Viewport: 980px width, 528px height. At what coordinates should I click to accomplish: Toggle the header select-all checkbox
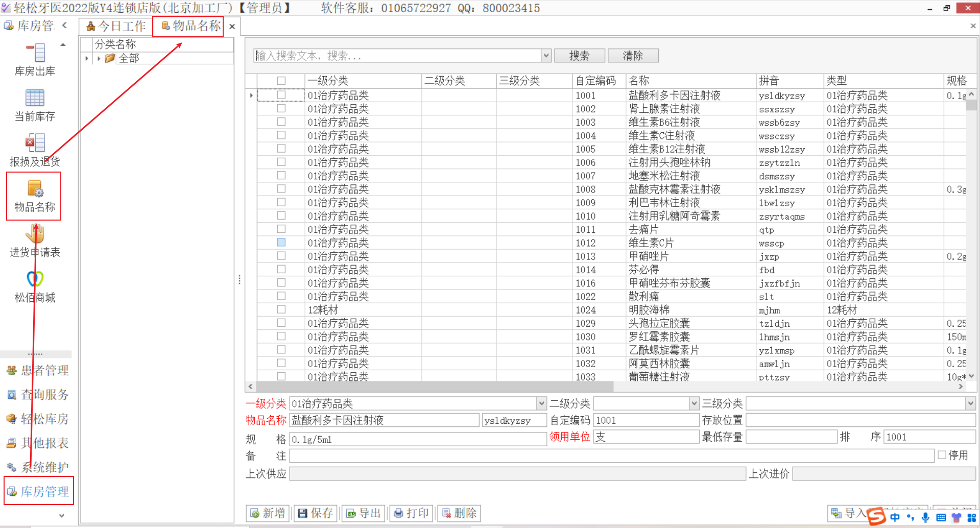281,81
